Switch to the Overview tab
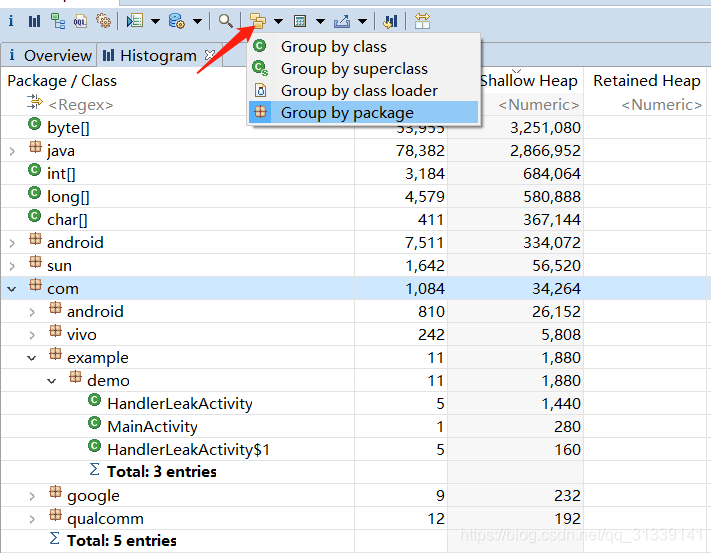 click(x=49, y=55)
